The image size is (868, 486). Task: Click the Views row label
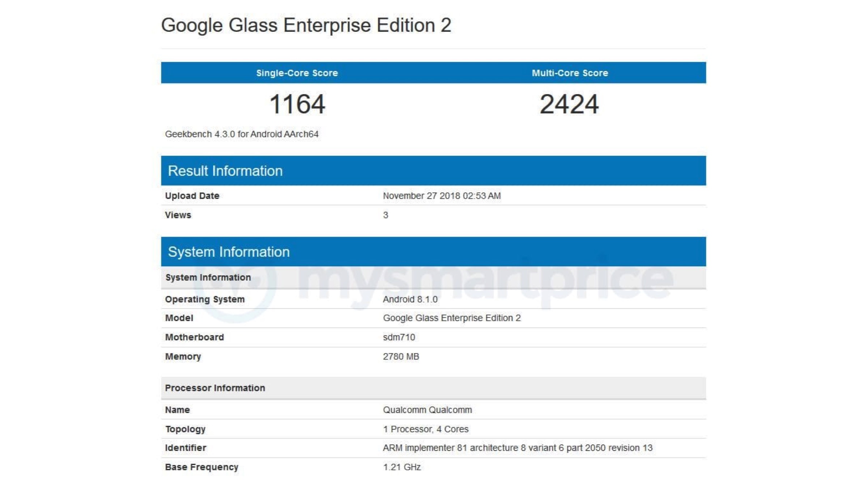point(178,215)
